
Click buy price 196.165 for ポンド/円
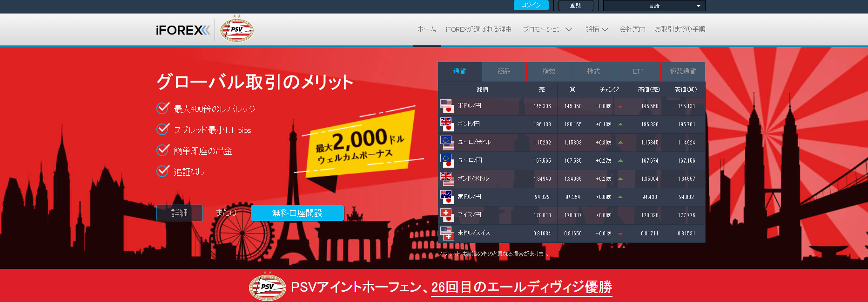573,124
